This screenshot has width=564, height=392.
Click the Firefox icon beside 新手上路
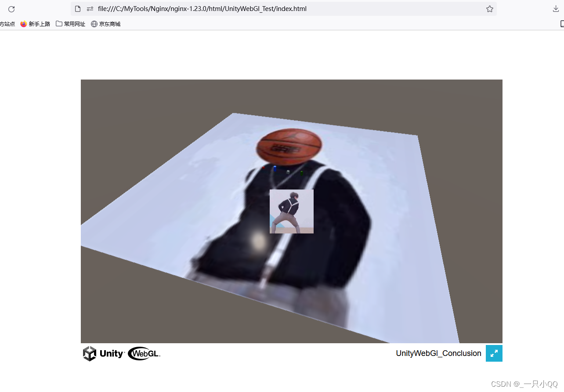coord(24,24)
